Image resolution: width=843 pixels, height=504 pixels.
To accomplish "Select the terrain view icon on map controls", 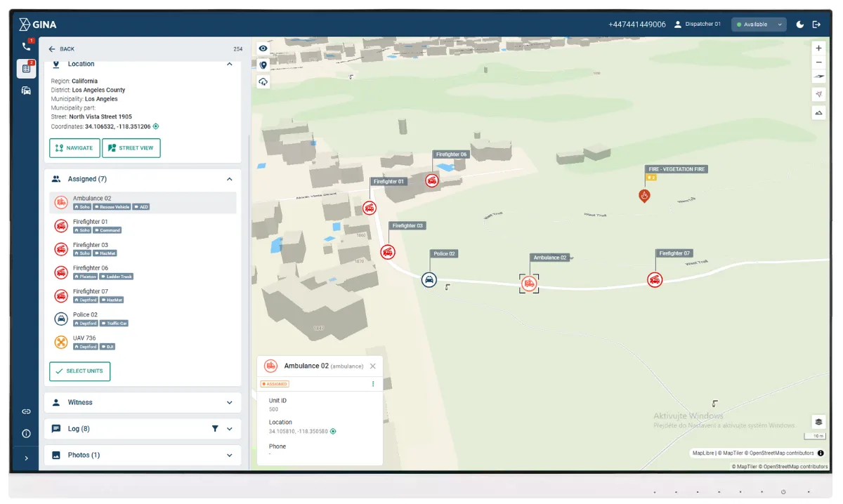I will (x=818, y=113).
